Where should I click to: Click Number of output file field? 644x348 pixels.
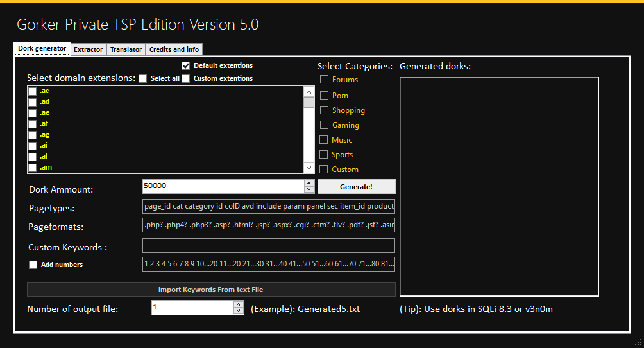(192, 308)
